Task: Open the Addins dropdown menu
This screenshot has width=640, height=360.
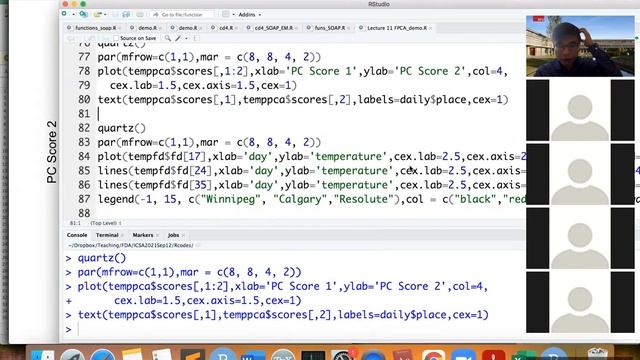Action: pyautogui.click(x=249, y=14)
